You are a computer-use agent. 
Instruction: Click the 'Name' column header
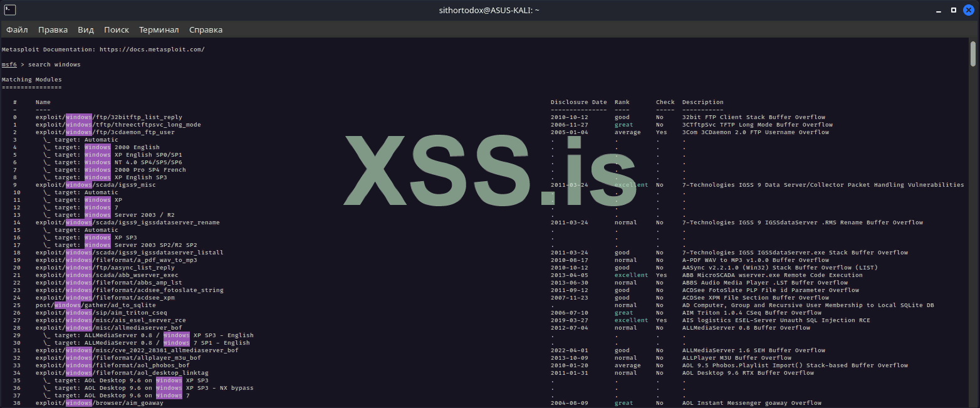pyautogui.click(x=43, y=102)
